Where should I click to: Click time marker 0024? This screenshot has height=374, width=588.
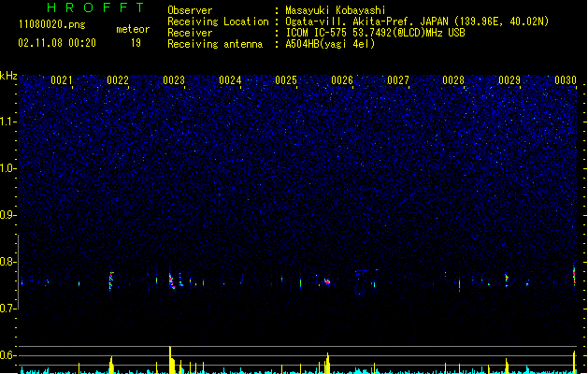coord(230,80)
